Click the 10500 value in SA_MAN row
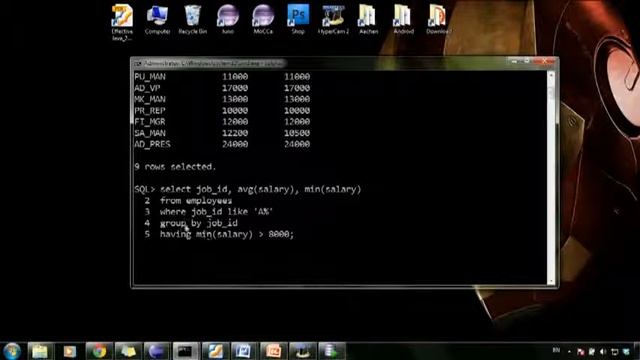The height and width of the screenshot is (360, 640). click(297, 133)
